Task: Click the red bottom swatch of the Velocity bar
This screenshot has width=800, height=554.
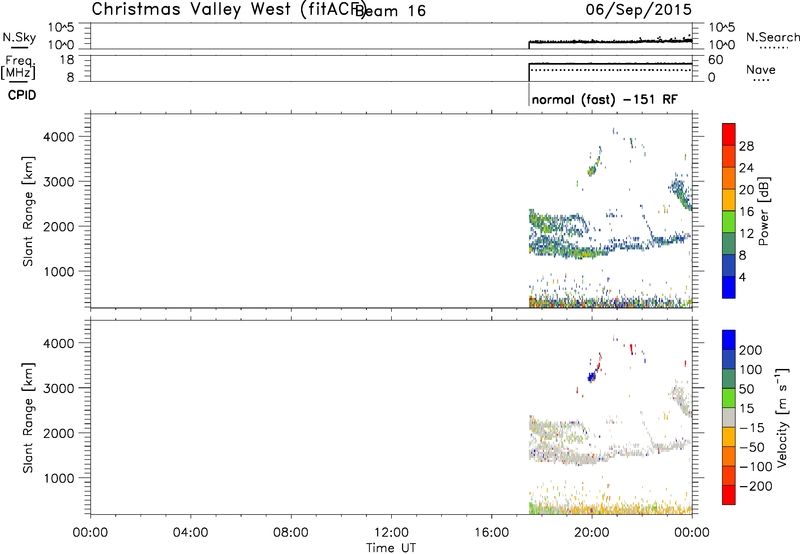Action: [x=729, y=495]
